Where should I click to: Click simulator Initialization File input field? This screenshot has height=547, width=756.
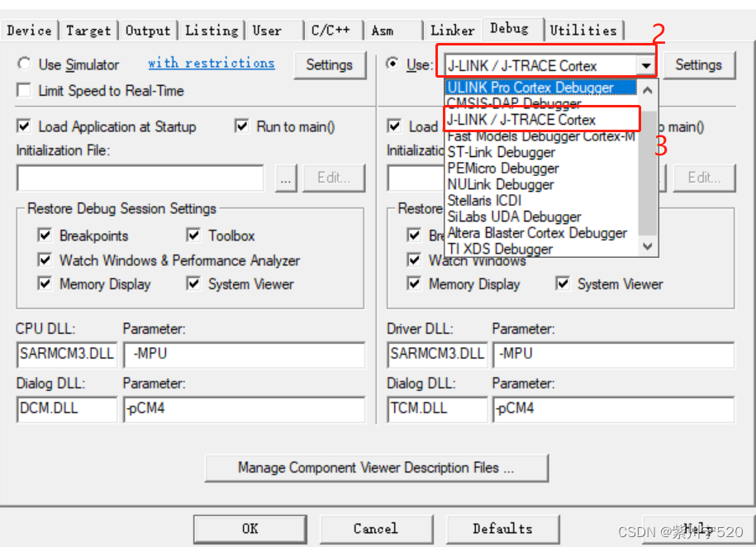(x=140, y=178)
